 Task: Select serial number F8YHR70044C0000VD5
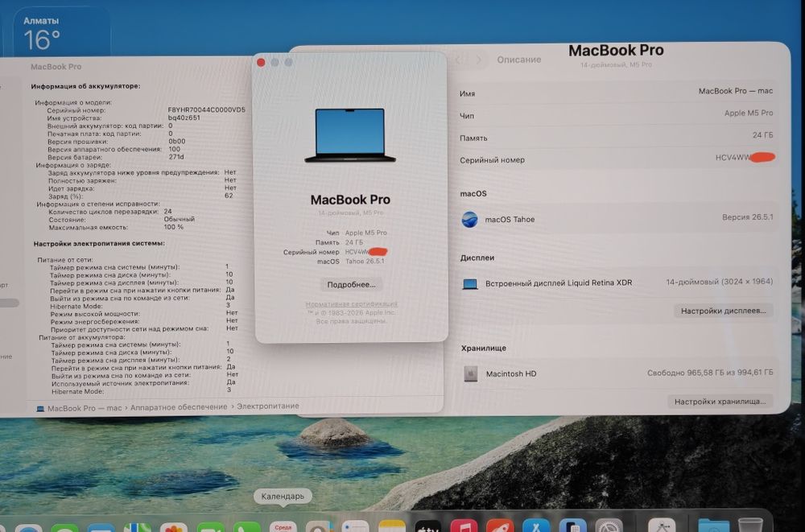pyautogui.click(x=206, y=110)
